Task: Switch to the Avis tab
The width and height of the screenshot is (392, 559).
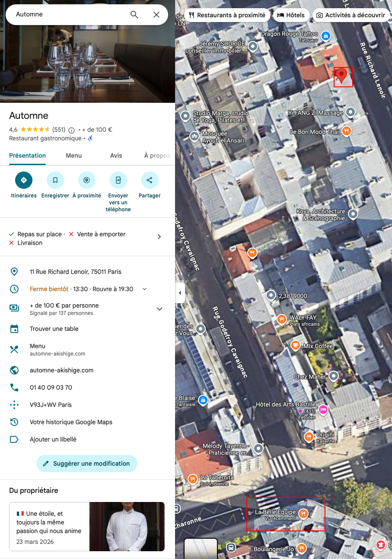Action: 116,156
